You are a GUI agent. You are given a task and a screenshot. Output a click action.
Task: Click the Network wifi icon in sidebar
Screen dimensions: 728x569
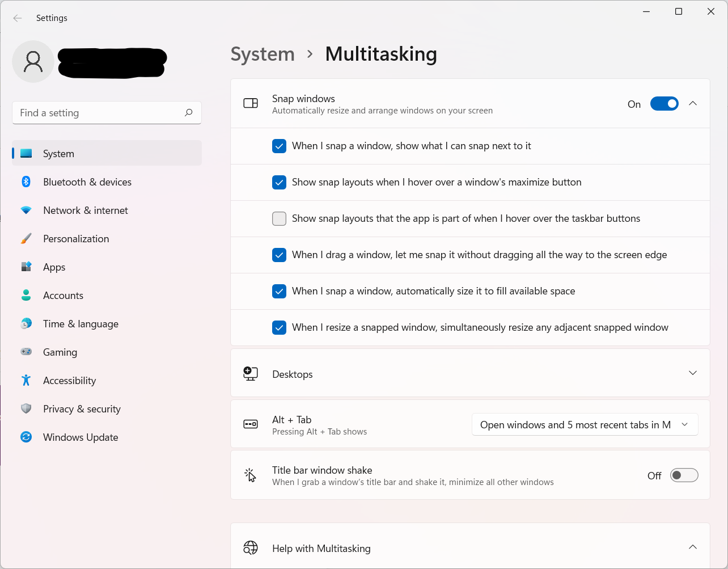tap(26, 210)
